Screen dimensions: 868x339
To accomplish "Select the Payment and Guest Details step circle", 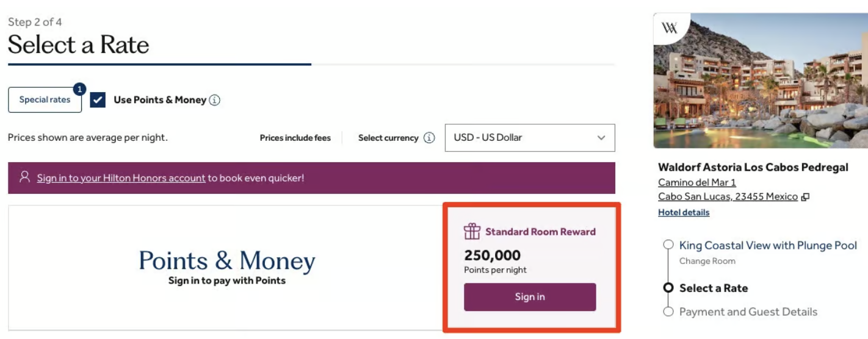I will 668,312.
